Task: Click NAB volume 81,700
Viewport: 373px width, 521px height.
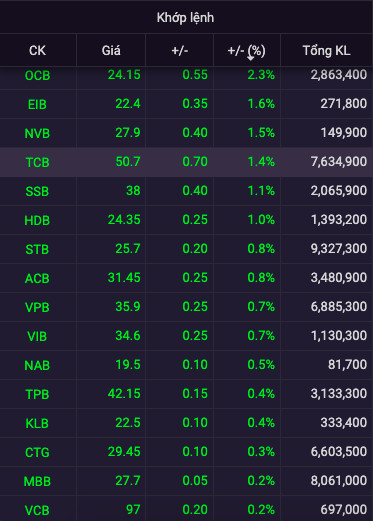Action: point(347,365)
